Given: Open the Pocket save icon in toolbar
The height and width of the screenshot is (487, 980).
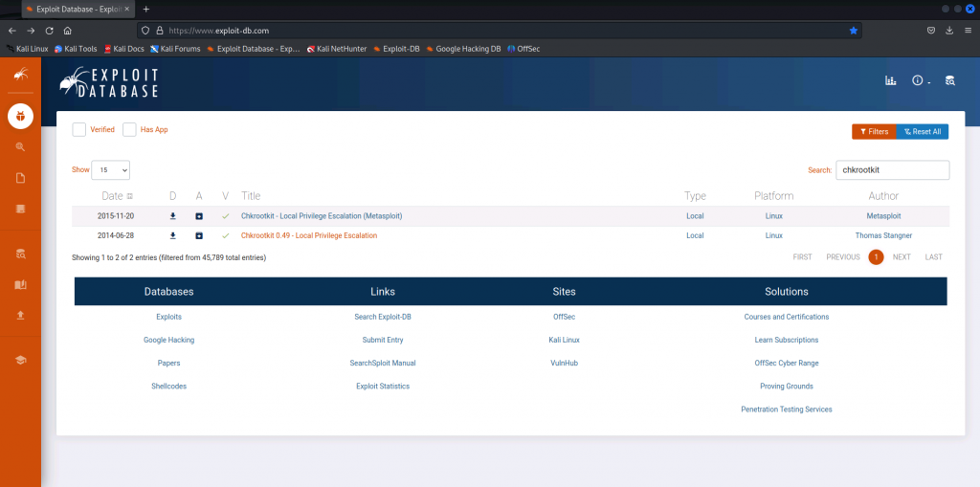Looking at the screenshot, I should (930, 30).
